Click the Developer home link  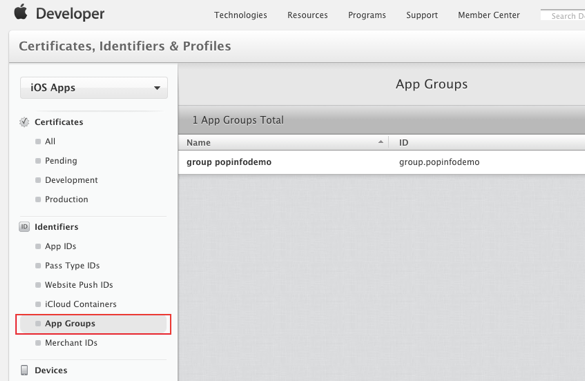pos(70,14)
